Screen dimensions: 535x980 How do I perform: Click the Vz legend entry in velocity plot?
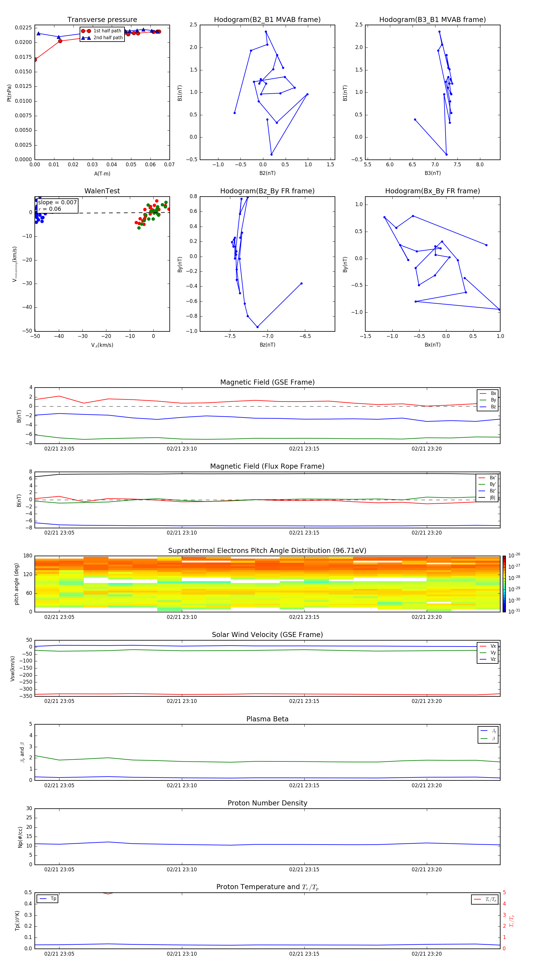488,659
